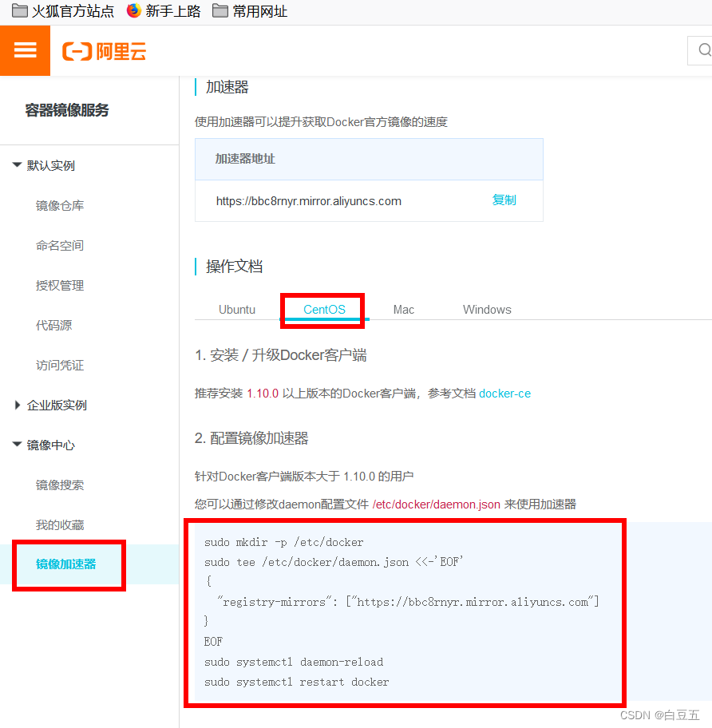Open 镜像仓库 in sidebar
The image size is (712, 728).
60,205
